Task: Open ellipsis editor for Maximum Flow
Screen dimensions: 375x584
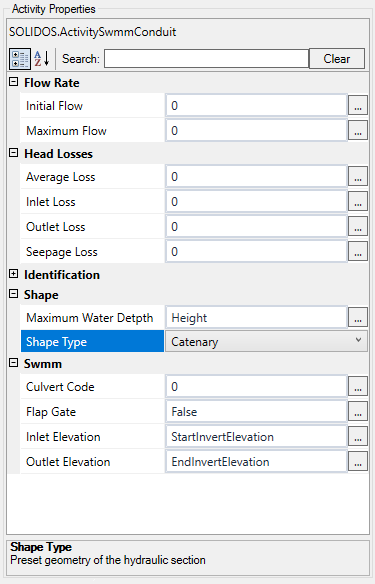Action: [358, 130]
